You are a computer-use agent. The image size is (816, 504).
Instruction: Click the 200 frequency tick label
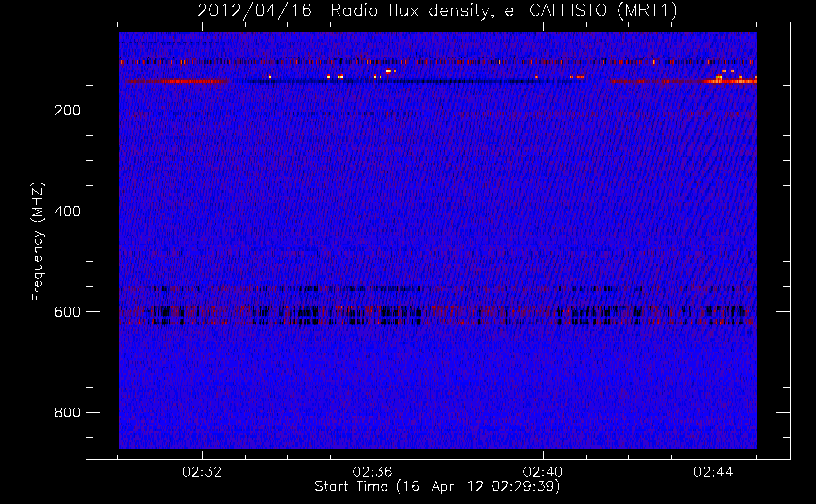pyautogui.click(x=68, y=110)
